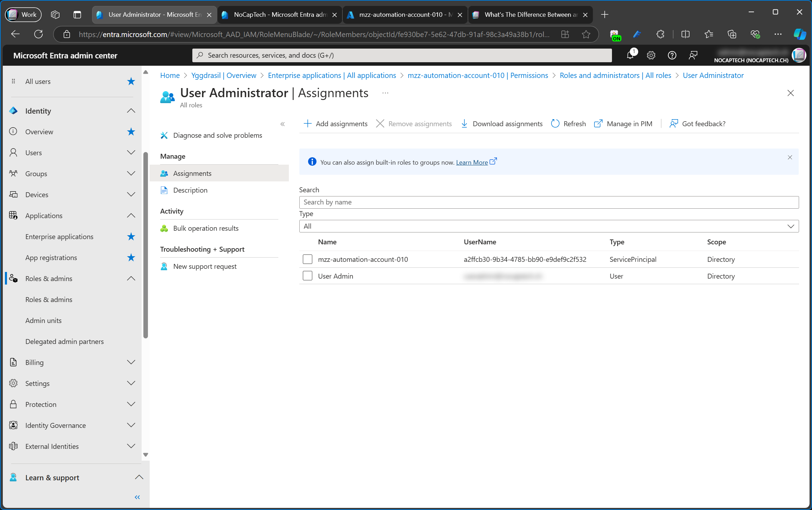Open portal settings gear icon
The height and width of the screenshot is (510, 812).
pyautogui.click(x=651, y=55)
